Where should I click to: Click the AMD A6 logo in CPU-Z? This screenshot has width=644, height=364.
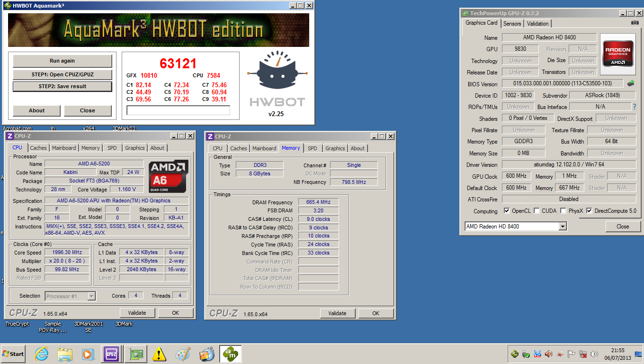tap(169, 176)
